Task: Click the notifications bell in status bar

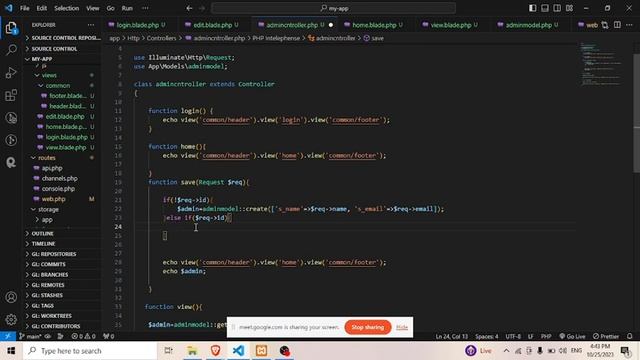Action: tap(629, 336)
